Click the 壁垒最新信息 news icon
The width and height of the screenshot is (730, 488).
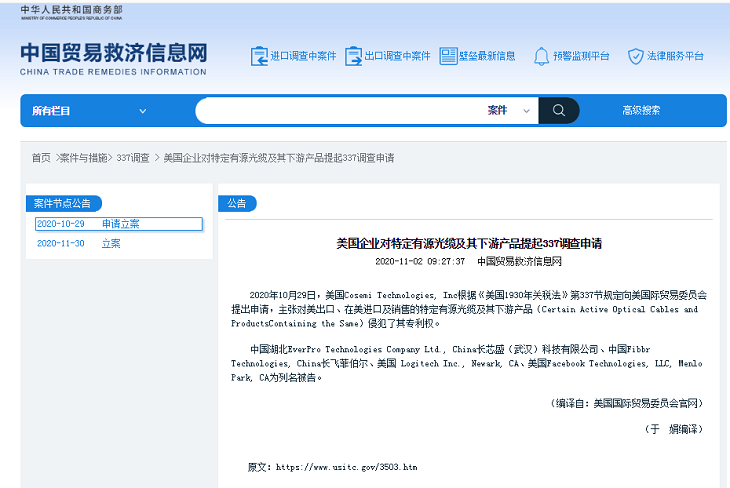(448, 56)
